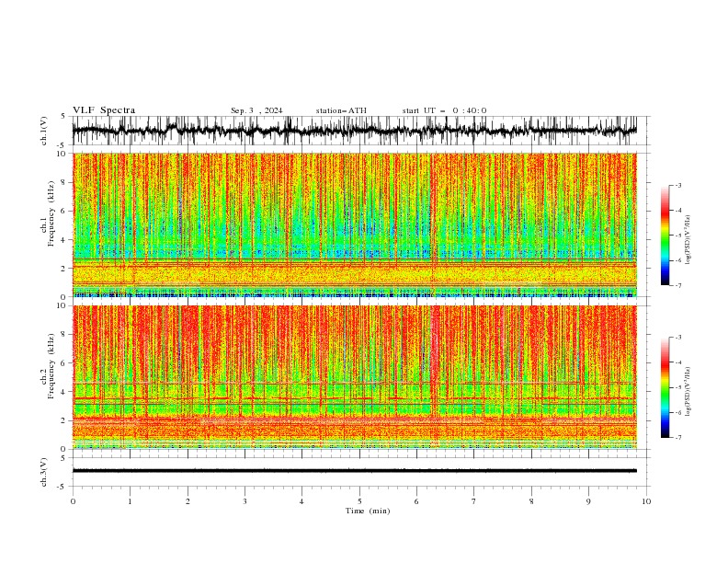The width and height of the screenshot is (728, 563).
Task: Click the "10" kHz tick of ch.1 spectrogram
Action: tap(63, 154)
